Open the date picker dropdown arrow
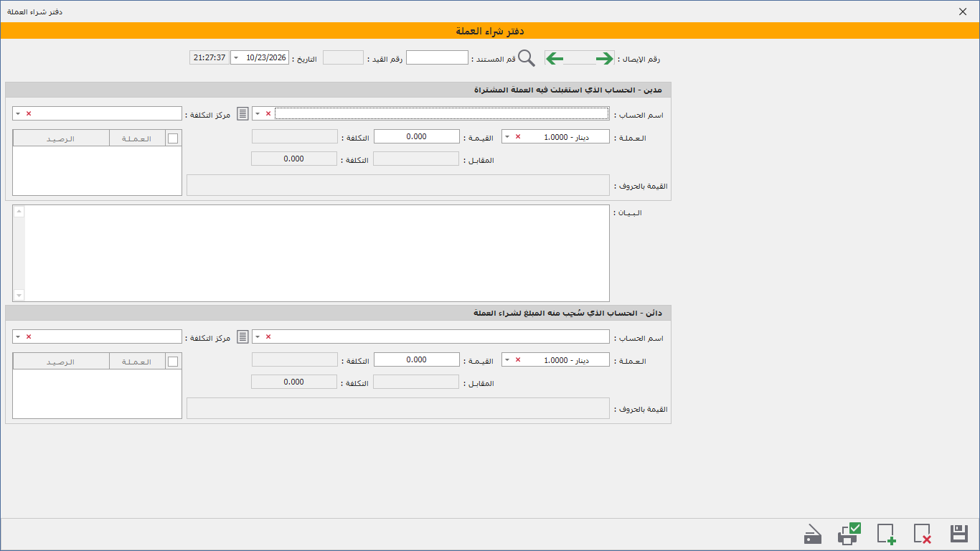The width and height of the screenshot is (980, 551). (236, 57)
